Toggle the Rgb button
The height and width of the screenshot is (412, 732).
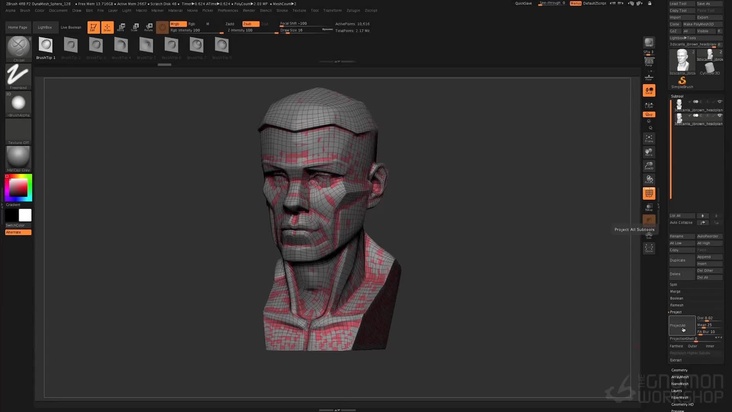[192, 24]
